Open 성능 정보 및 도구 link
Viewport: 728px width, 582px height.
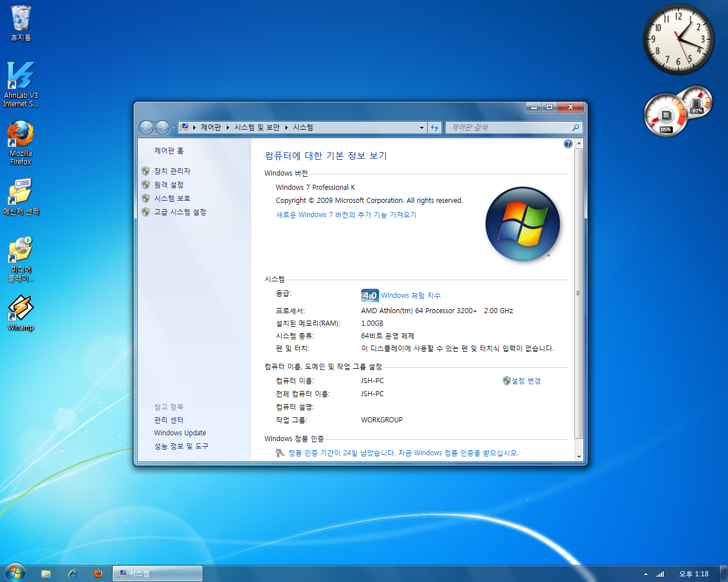(x=181, y=446)
